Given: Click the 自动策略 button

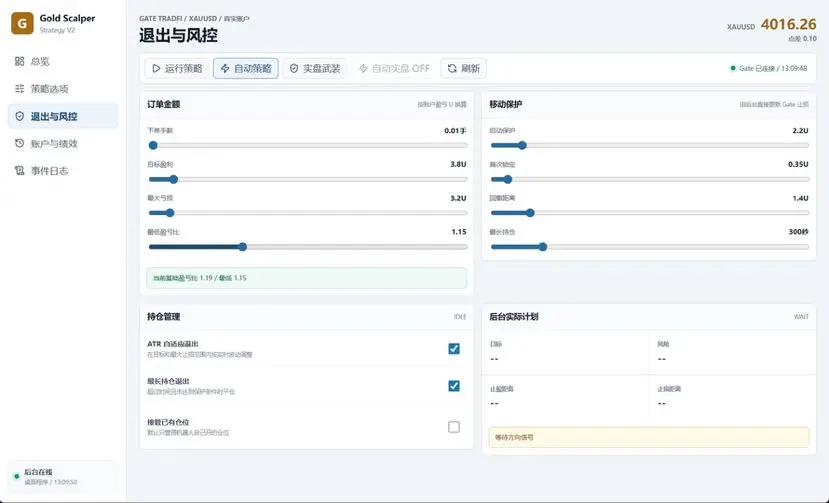Looking at the screenshot, I should (246, 68).
